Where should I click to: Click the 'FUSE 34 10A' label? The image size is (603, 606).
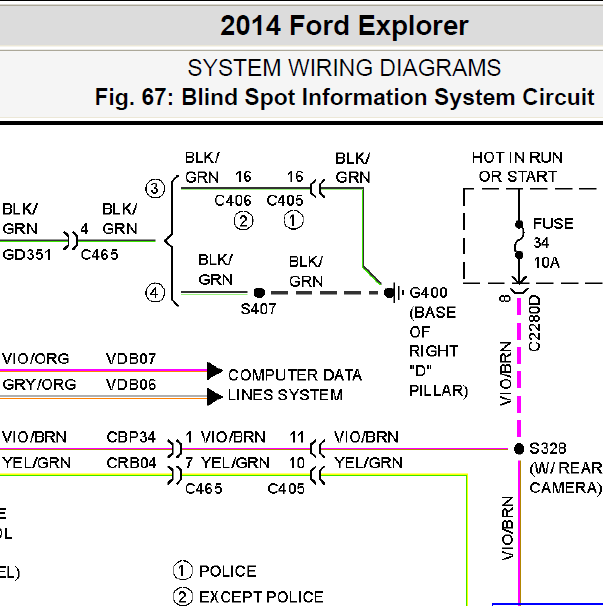pos(553,243)
